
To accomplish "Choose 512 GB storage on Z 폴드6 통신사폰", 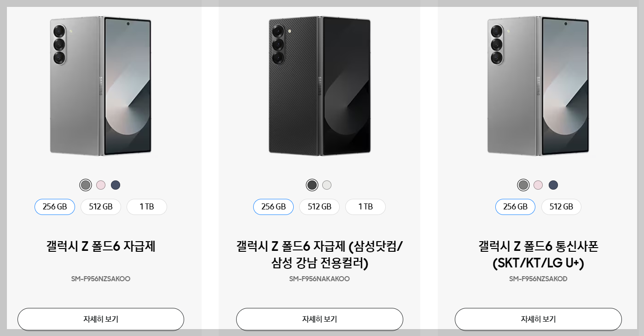I will 561,207.
